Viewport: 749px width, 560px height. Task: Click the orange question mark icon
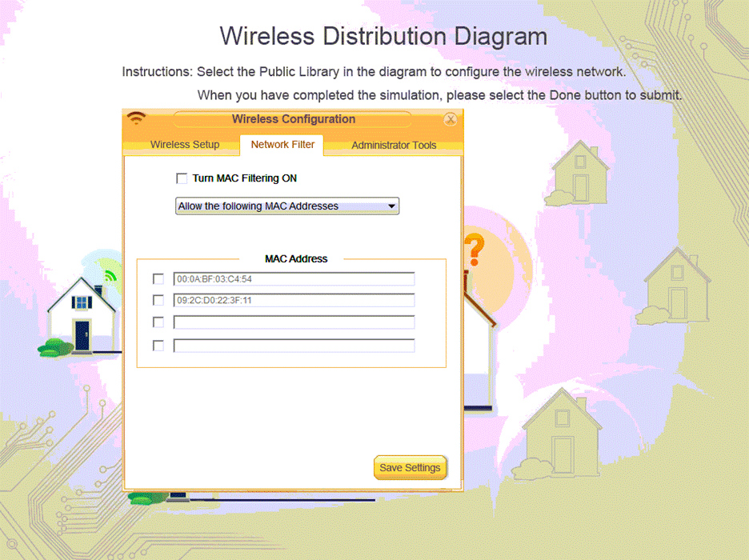(x=474, y=250)
